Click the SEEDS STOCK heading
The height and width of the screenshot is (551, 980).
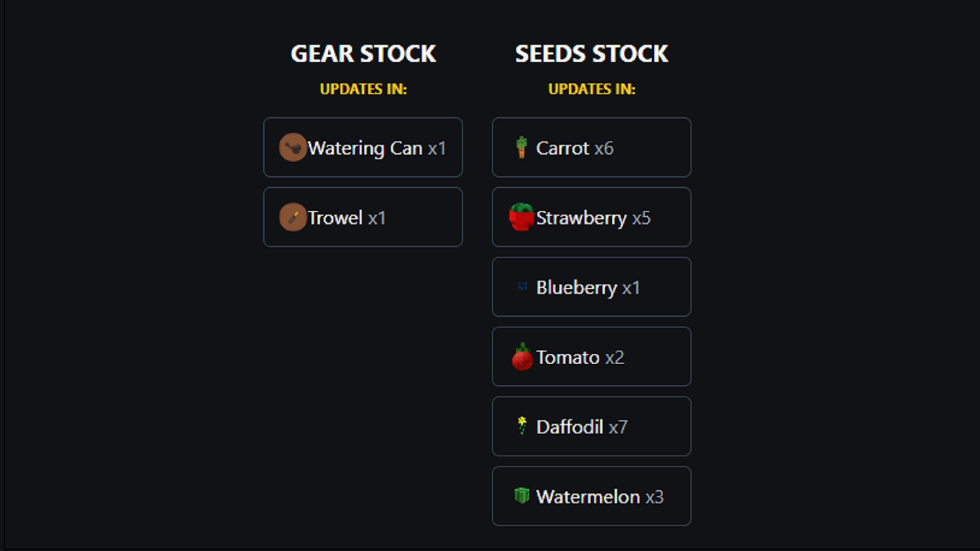tap(592, 54)
